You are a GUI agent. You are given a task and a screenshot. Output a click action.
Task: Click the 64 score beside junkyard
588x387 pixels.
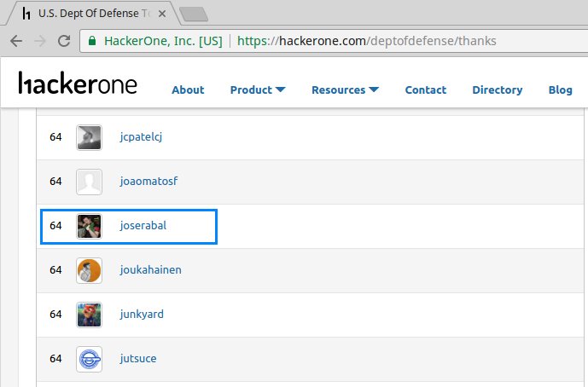coord(55,314)
